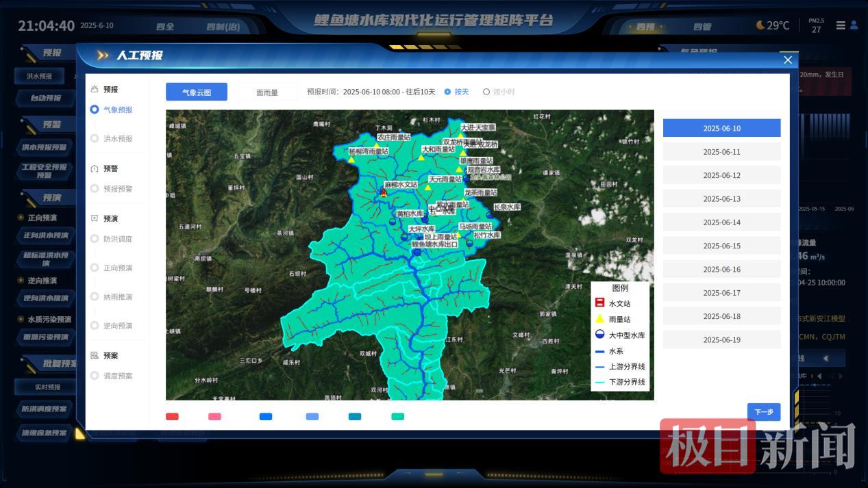Select the 2025-06-15 forecast date
Image resolution: width=868 pixels, height=488 pixels.
721,246
